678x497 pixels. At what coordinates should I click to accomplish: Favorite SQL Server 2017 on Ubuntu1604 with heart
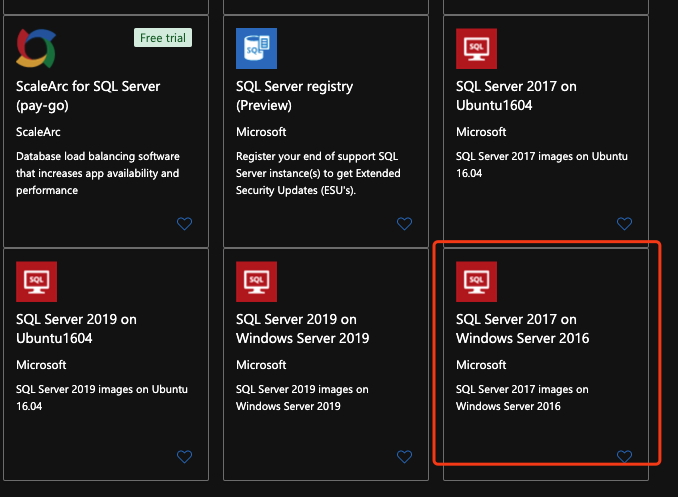pyautogui.click(x=624, y=224)
